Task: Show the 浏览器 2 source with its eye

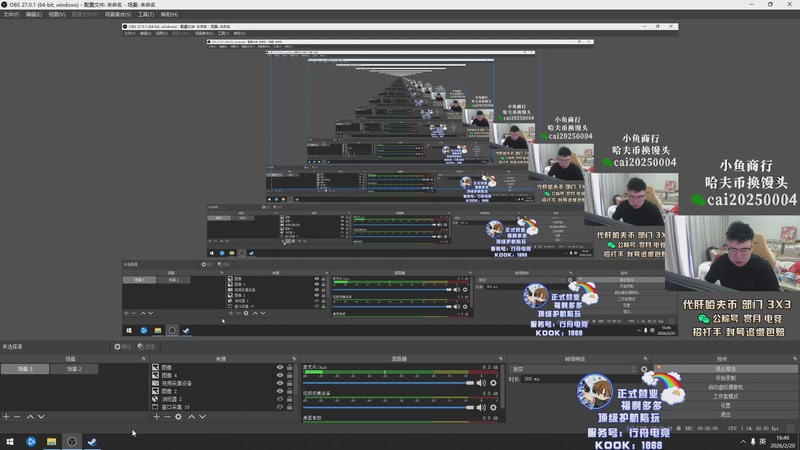Action: click(x=280, y=399)
